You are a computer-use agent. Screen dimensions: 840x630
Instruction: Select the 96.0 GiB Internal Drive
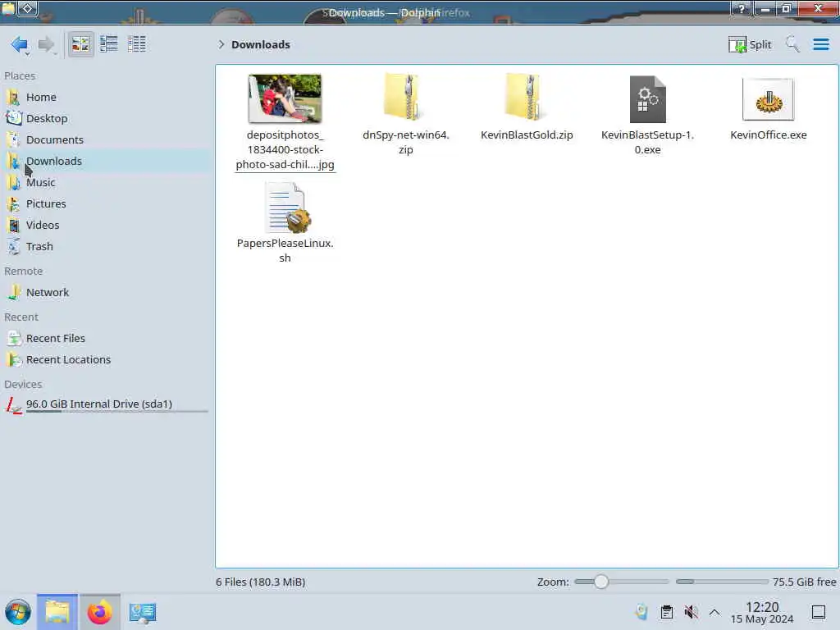pos(105,405)
